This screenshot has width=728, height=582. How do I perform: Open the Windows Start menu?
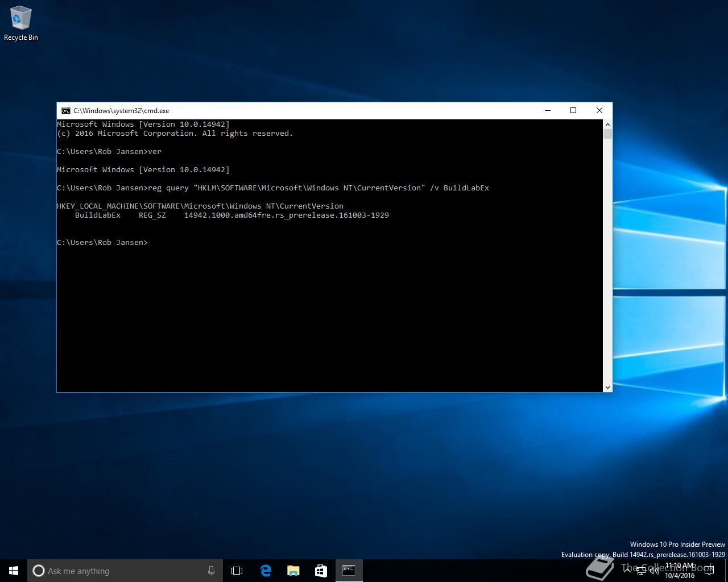click(14, 571)
